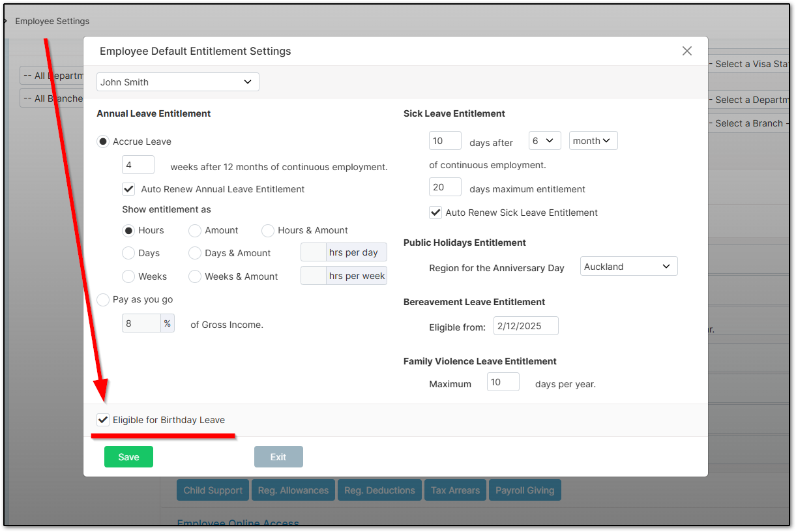796x532 pixels.
Task: Click the hrs per week field
Action: 314,276
